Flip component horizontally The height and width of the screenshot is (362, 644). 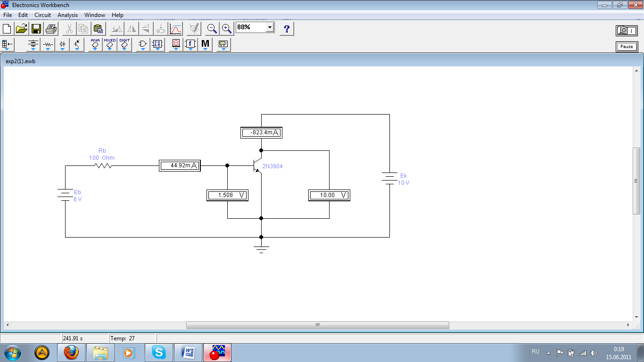(x=132, y=29)
